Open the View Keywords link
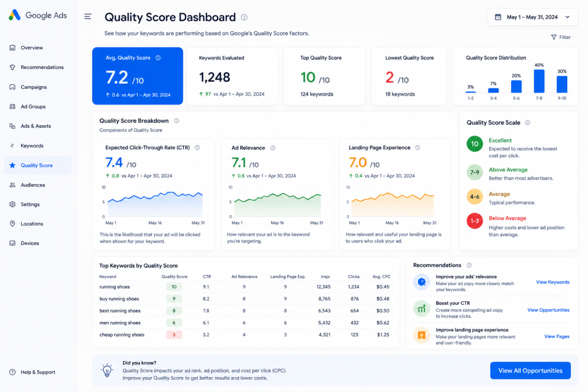 552,282
